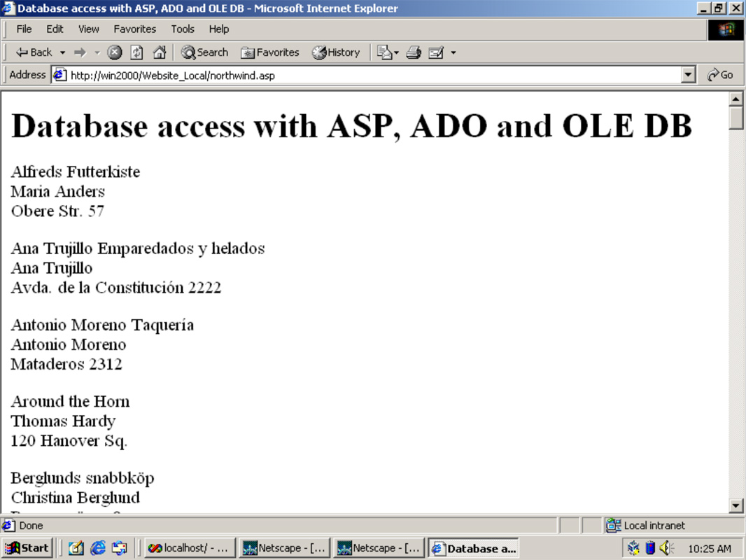This screenshot has width=746, height=560.
Task: Click the Alfreds Futterkiste text
Action: pos(76,171)
